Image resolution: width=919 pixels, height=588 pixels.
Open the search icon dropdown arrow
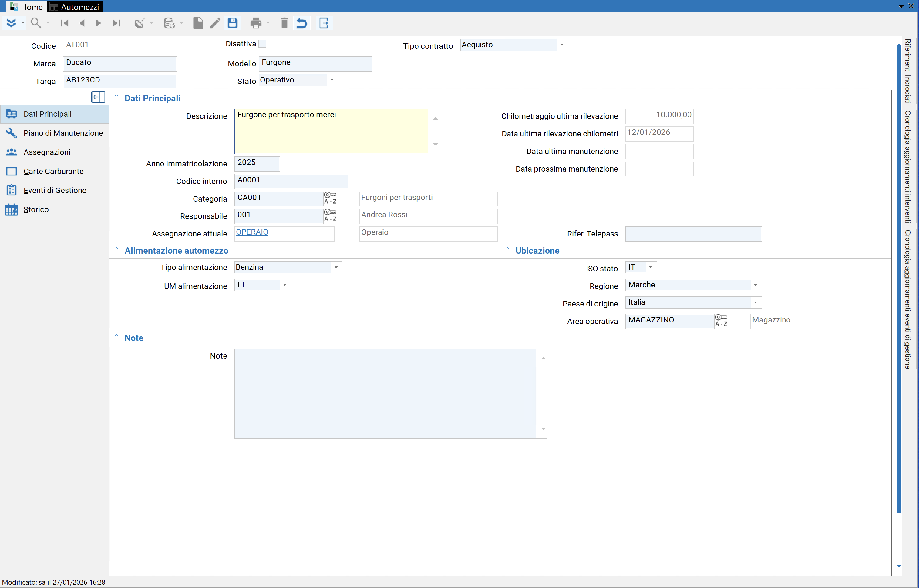48,23
